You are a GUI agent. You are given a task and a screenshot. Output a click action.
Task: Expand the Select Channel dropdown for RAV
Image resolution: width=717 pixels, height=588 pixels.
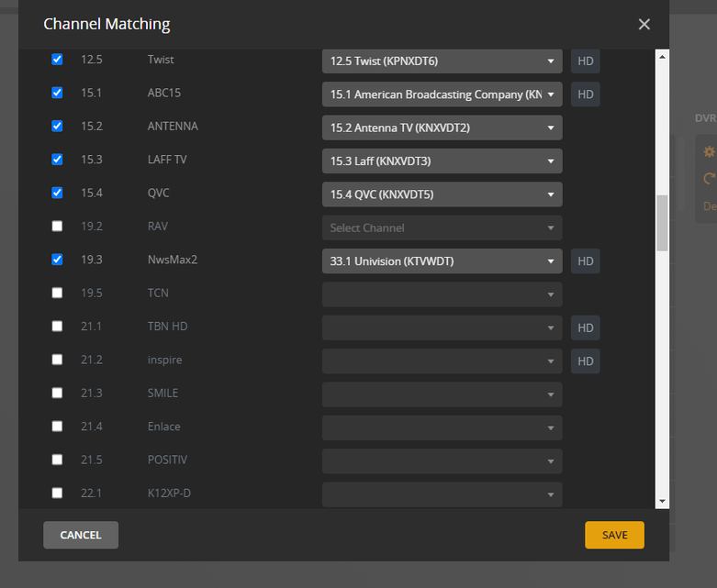[x=442, y=227]
